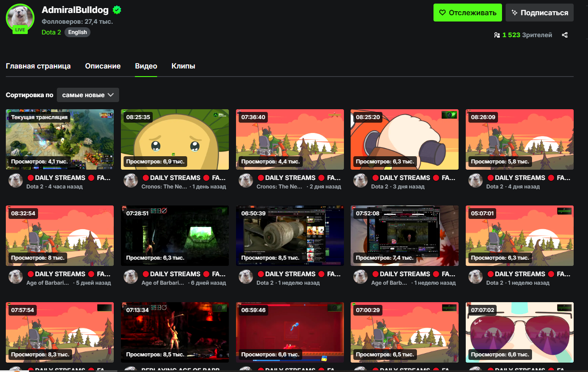Screen dimensions: 588x372
Task: Click the 'Фолловеров: 27,4 тыс.' text
Action: [77, 21]
